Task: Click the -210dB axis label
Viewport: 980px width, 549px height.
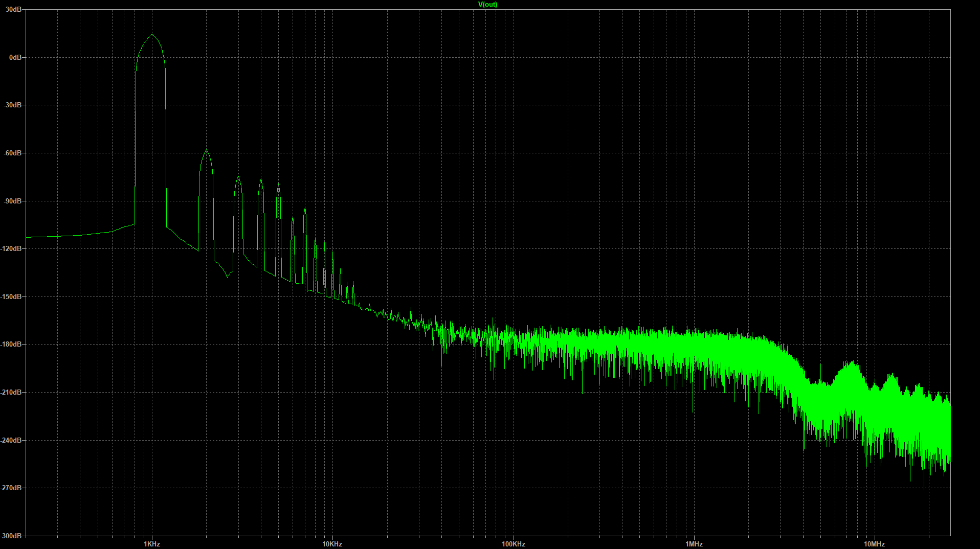Action: 11,392
